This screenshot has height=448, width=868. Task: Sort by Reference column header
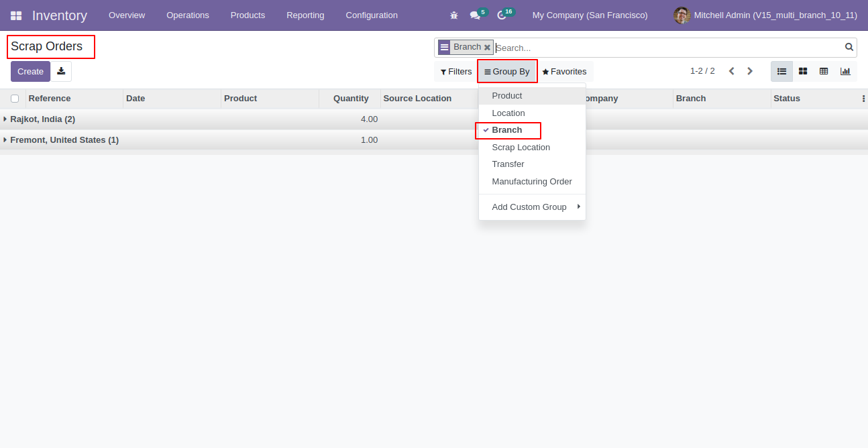74,99
